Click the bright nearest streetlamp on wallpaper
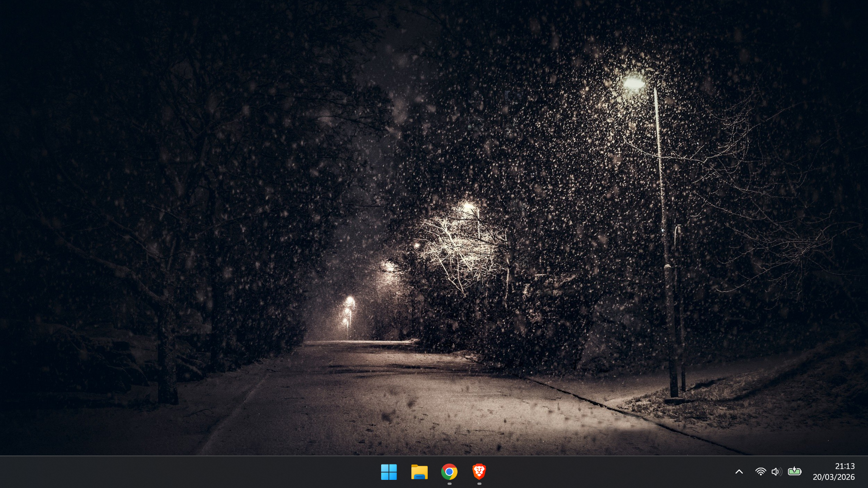The width and height of the screenshot is (868, 488). pos(634,83)
